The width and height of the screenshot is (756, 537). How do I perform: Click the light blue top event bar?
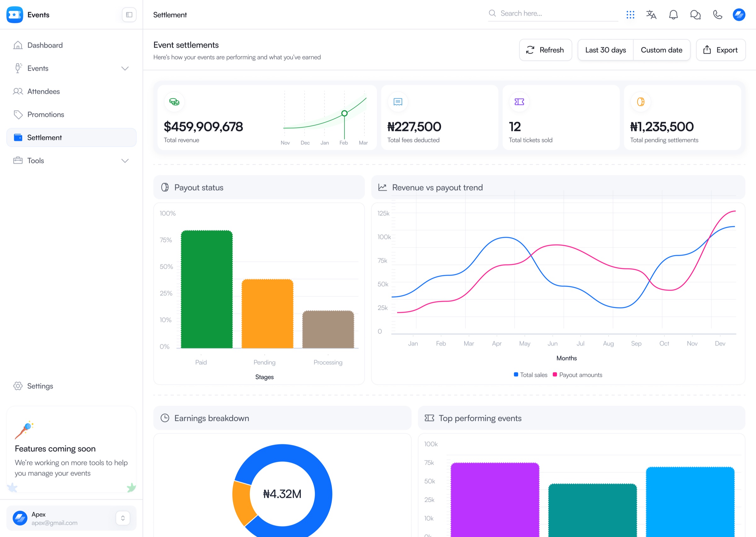coord(690,502)
